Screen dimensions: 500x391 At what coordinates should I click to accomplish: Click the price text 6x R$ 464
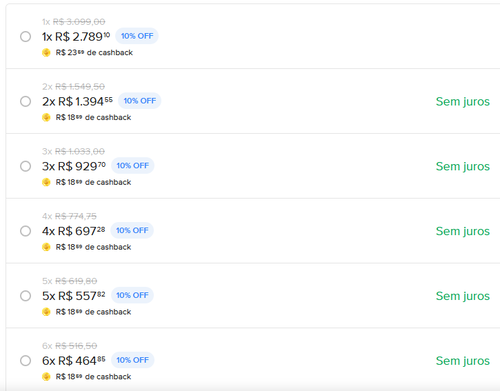pyautogui.click(x=74, y=361)
